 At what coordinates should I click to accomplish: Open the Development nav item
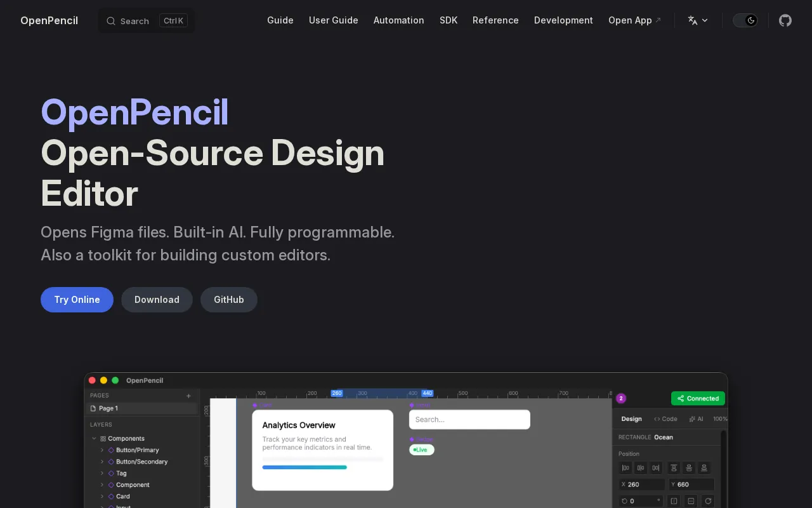click(x=563, y=20)
